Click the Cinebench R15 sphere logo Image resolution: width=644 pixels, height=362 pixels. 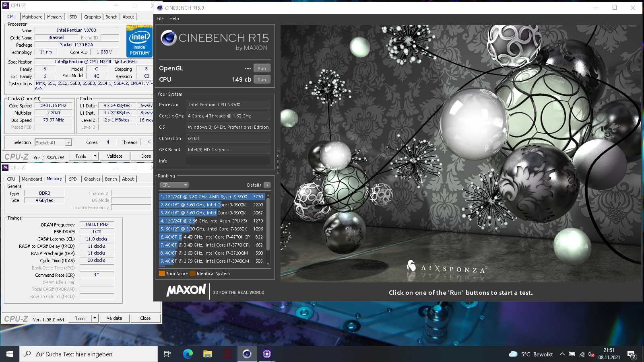click(169, 38)
